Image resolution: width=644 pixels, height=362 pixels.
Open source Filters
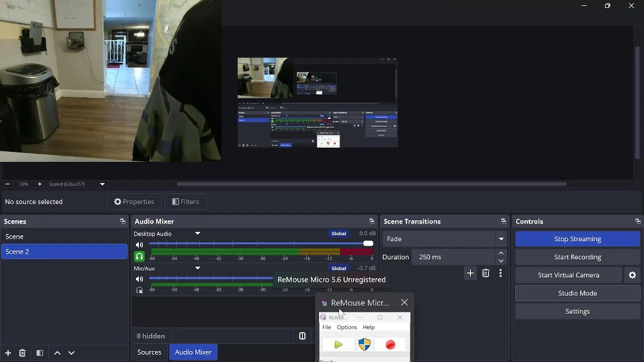186,202
